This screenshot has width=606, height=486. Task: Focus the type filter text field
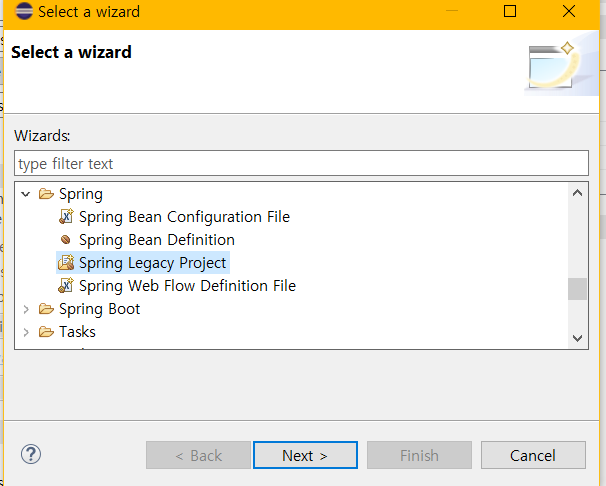[x=301, y=163]
